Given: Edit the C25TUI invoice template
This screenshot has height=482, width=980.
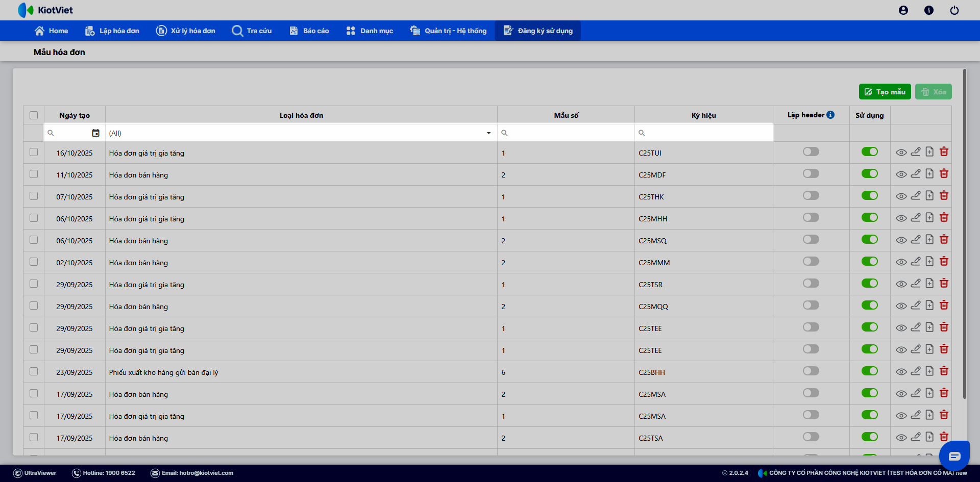Looking at the screenshot, I should [916, 151].
